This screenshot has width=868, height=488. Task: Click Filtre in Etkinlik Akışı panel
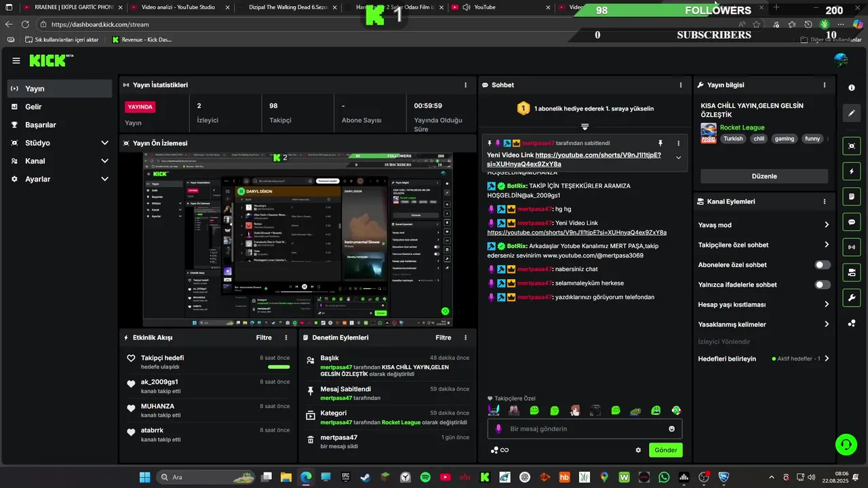(264, 338)
